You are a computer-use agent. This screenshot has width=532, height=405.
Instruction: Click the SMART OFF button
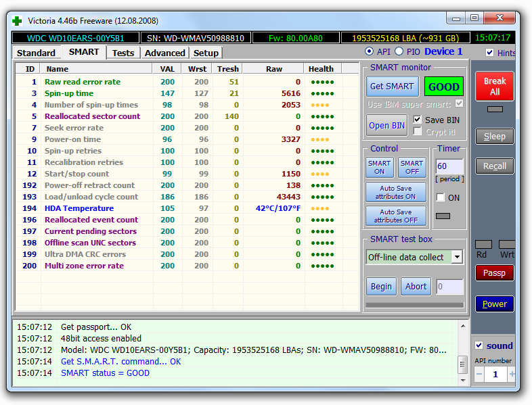click(x=412, y=168)
